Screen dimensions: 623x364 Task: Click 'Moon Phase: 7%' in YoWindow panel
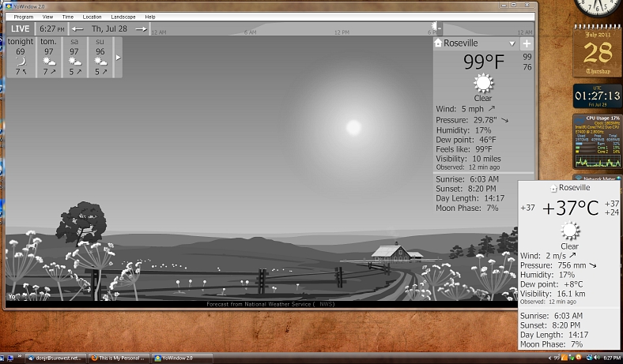[467, 208]
